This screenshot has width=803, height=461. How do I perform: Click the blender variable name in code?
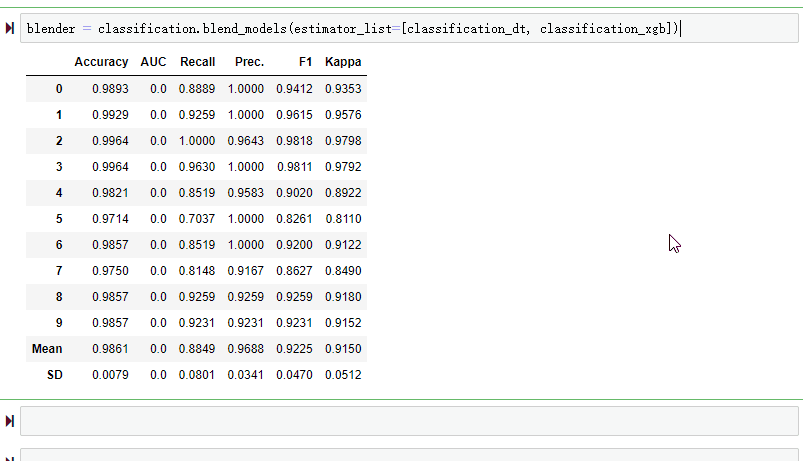(x=51, y=29)
